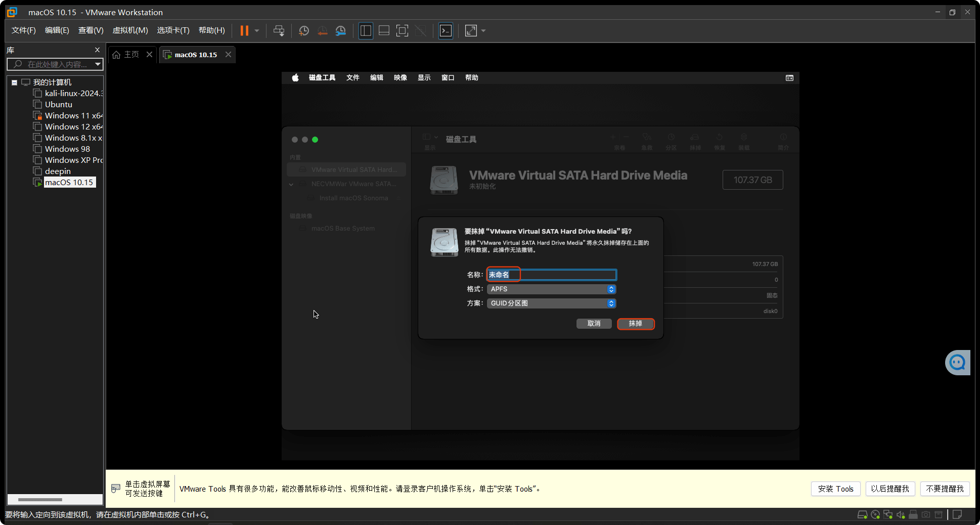Dismiss VMware Tools banner with 不要提醒我

tap(944, 489)
